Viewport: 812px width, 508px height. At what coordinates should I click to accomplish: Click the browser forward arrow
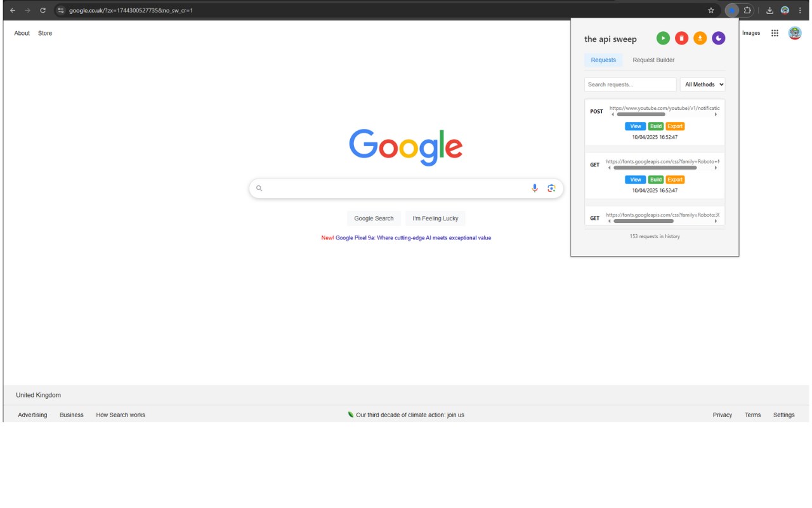click(x=27, y=10)
